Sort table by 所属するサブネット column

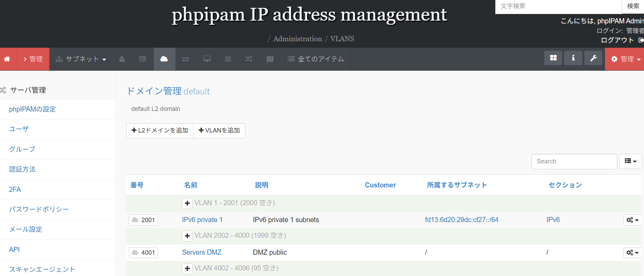pyautogui.click(x=457, y=185)
